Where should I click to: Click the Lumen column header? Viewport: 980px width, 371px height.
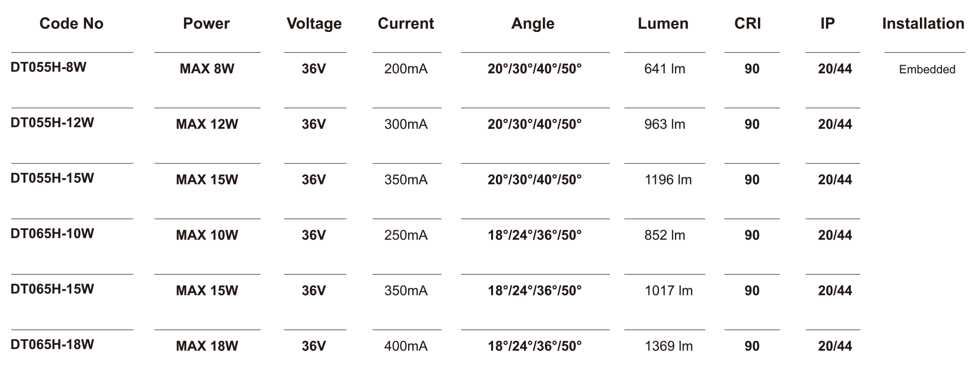click(x=663, y=23)
